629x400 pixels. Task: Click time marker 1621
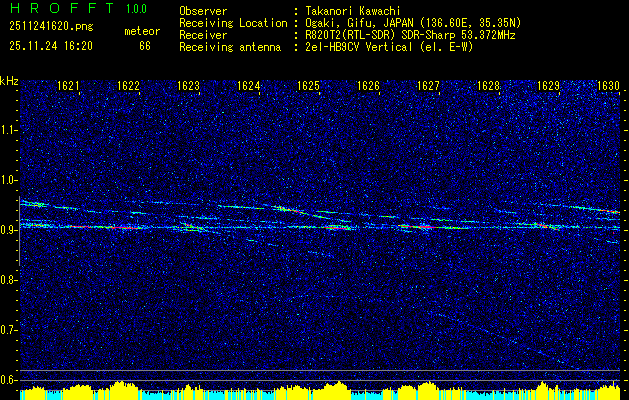[x=68, y=85]
